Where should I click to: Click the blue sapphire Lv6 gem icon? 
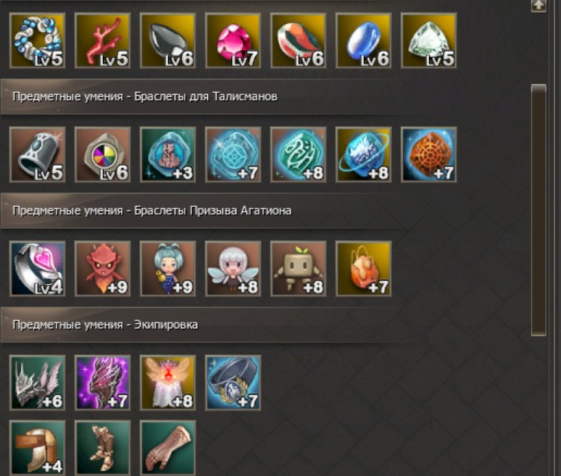363,41
